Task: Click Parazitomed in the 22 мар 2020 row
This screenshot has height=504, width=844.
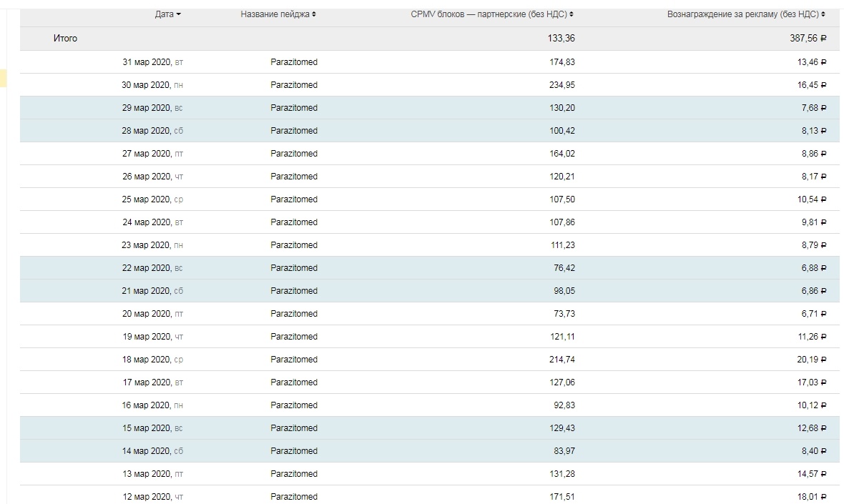Action: click(294, 268)
